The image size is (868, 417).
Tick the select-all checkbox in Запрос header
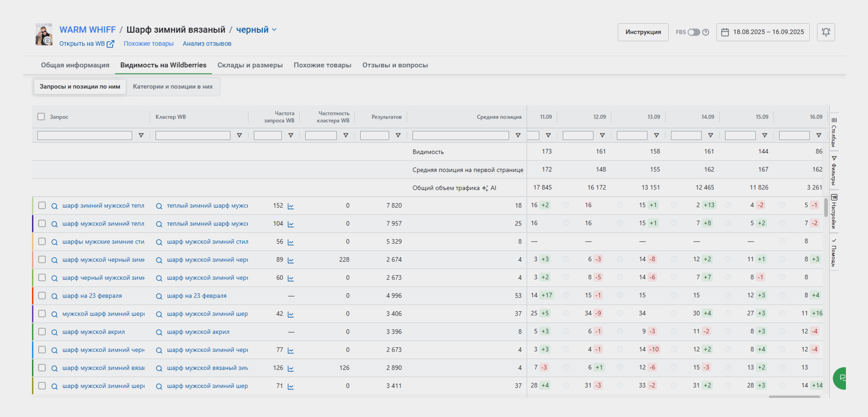41,117
